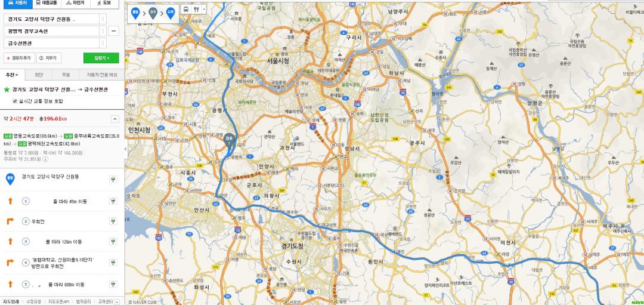
Task: Remove the 광명역 waypoint with minus button
Action: [114, 31]
